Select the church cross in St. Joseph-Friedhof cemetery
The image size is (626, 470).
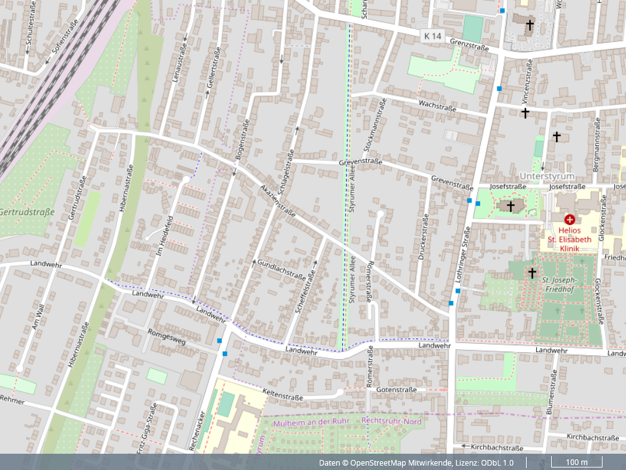[x=532, y=272]
